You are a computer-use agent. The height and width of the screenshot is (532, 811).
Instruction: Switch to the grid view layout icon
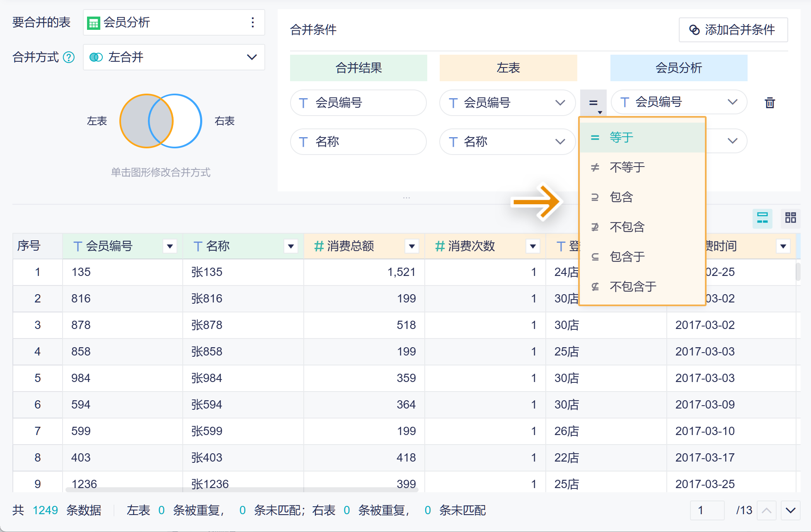790,218
